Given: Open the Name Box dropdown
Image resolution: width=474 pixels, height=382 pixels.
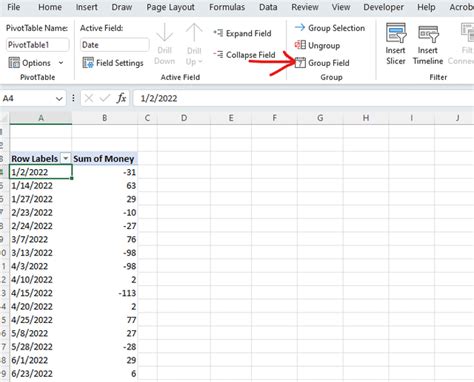Looking at the screenshot, I should [x=59, y=99].
